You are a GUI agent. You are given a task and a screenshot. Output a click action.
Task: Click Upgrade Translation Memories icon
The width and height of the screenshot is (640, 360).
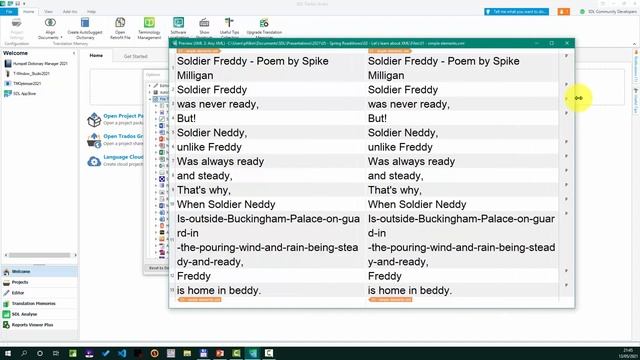tap(264, 23)
